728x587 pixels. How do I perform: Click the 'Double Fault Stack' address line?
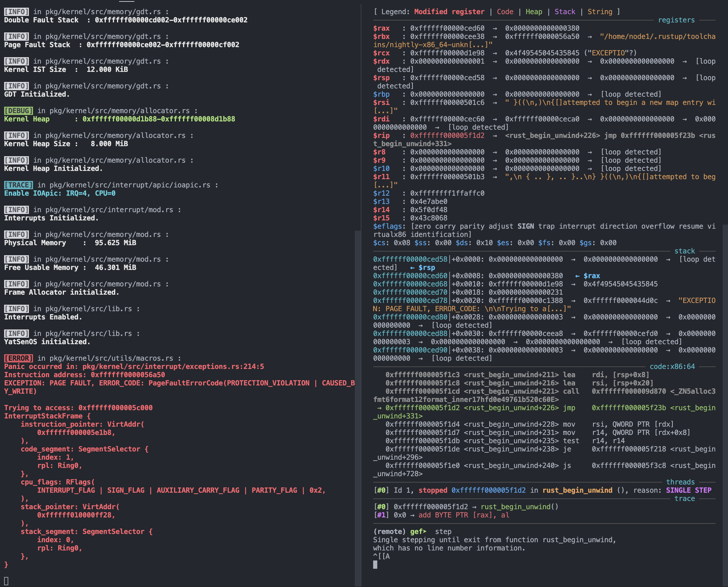pos(126,20)
